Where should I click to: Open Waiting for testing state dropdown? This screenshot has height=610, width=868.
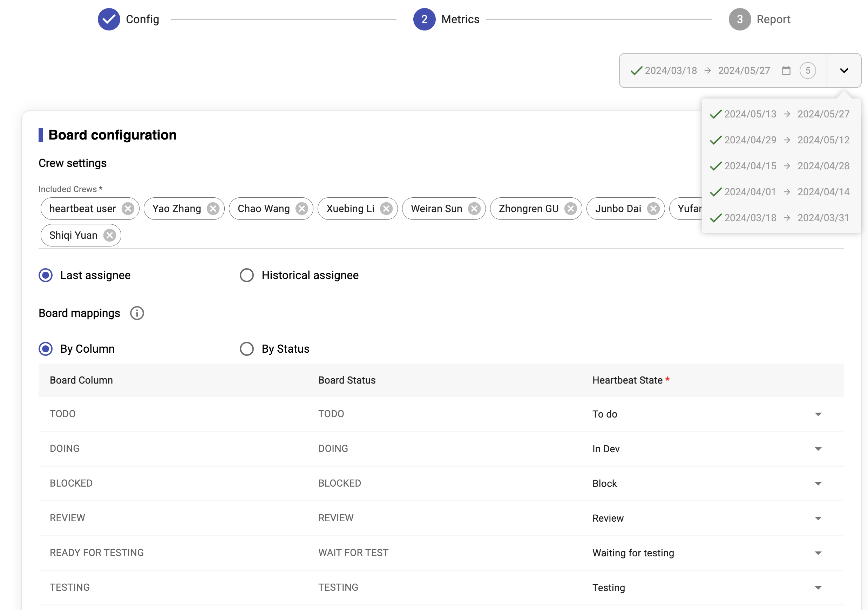point(818,553)
